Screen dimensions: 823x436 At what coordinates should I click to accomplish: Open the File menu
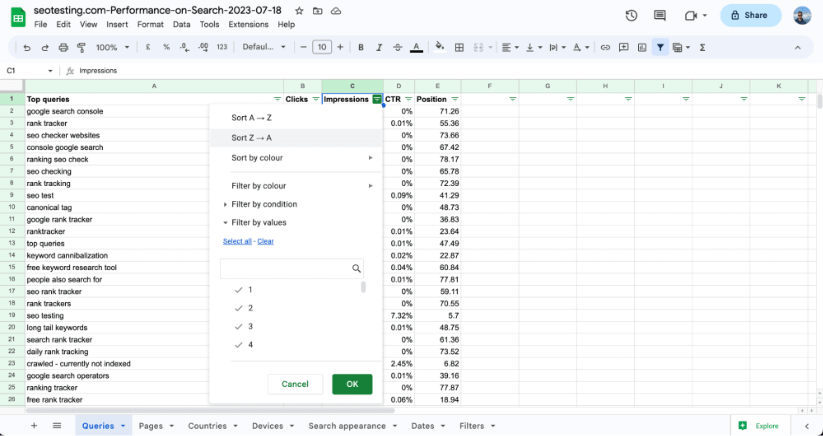(40, 25)
